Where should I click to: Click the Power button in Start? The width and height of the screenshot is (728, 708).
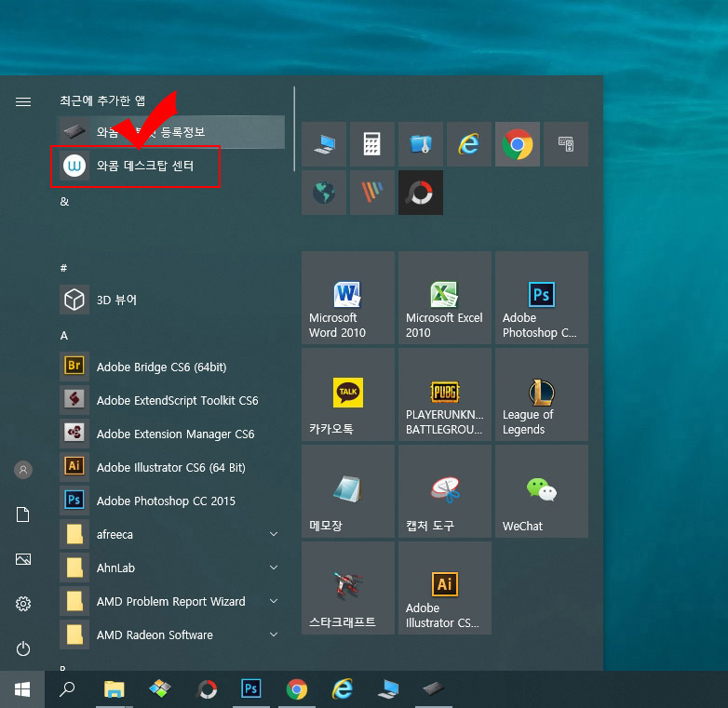23,648
